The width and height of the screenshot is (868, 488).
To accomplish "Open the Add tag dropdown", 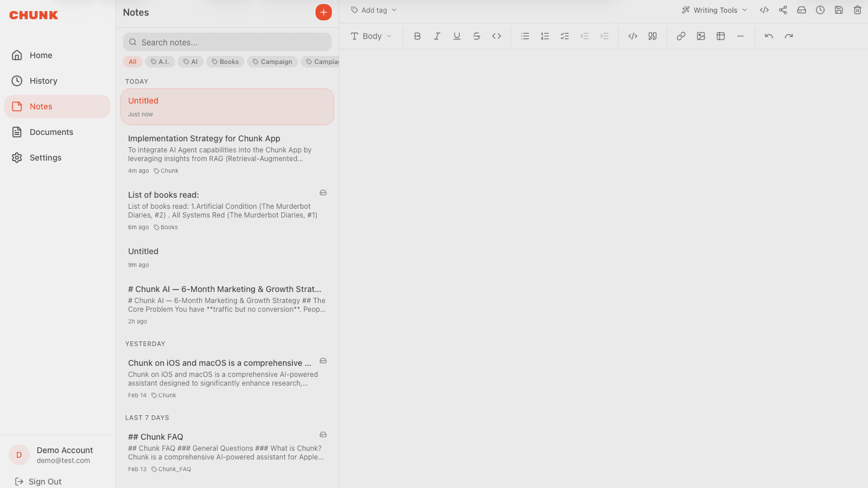I will (x=373, y=10).
